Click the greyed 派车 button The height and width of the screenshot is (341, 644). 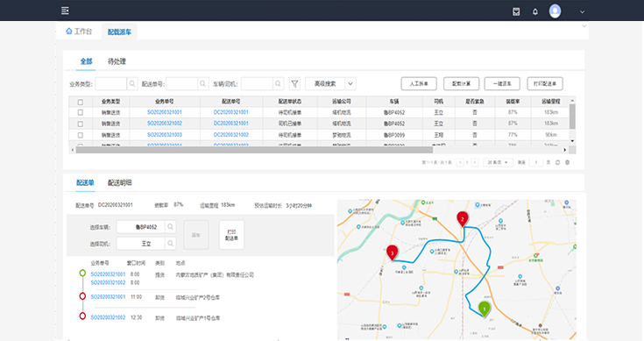(196, 235)
